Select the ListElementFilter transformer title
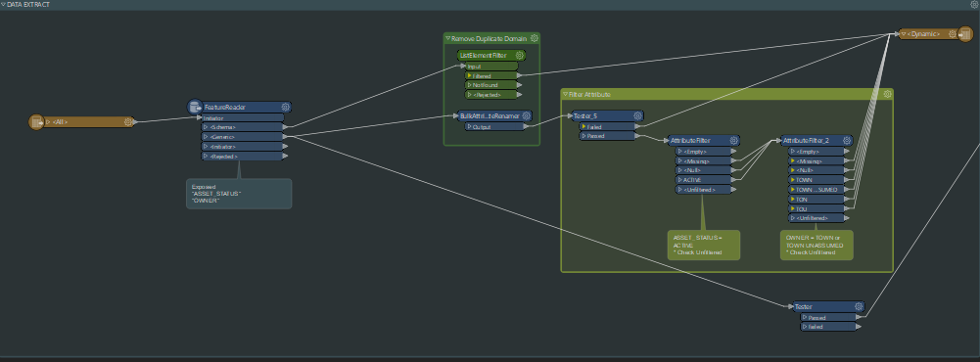Image resolution: width=980 pixels, height=362 pixels. (483, 56)
